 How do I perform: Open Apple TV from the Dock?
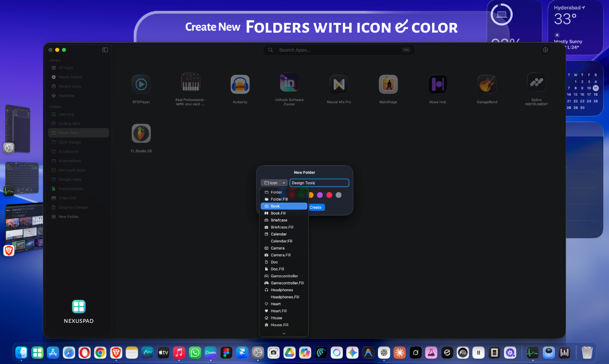[x=164, y=353]
